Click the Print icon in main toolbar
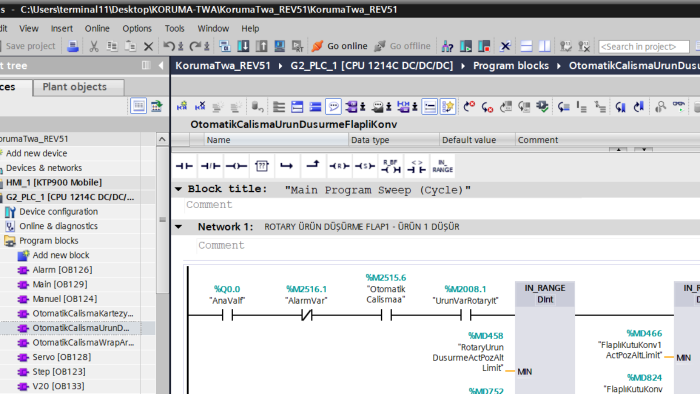Screen dimensions: 700x394 (x=73, y=46)
